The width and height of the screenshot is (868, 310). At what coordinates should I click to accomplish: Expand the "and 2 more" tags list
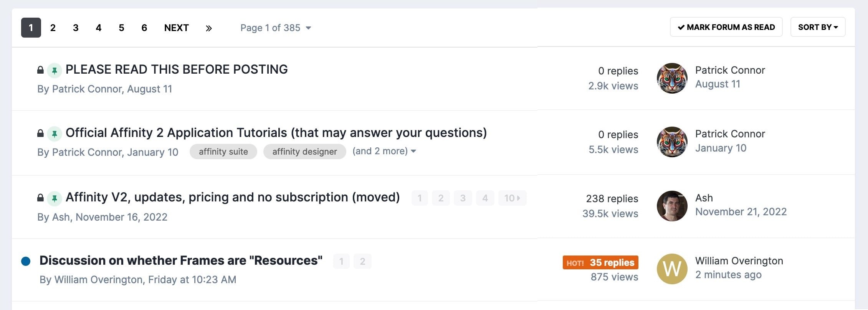coord(384,151)
